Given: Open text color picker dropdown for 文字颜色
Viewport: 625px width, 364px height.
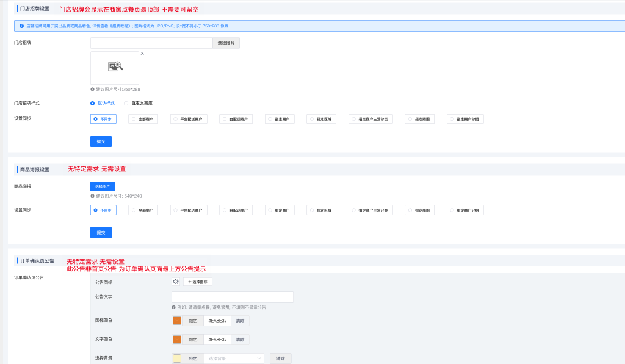Looking at the screenshot, I should click(x=177, y=340).
